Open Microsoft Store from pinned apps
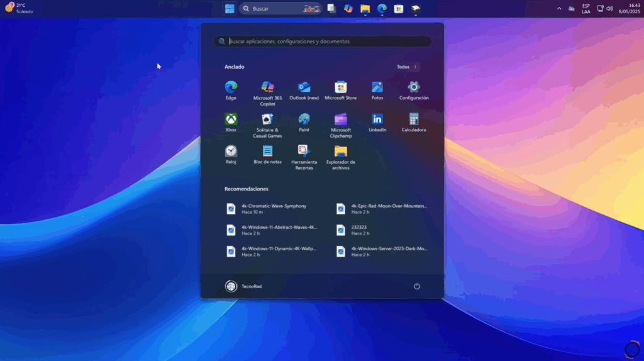 (x=340, y=91)
